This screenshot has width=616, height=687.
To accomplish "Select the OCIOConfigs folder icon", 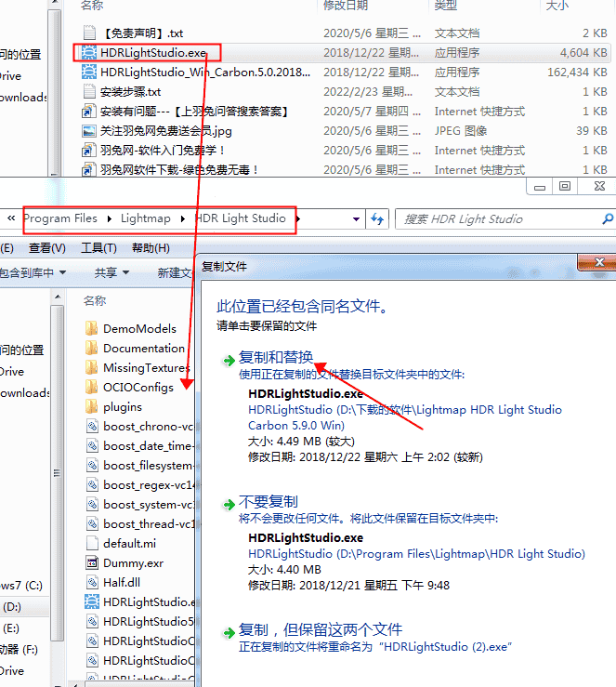I will (x=91, y=387).
